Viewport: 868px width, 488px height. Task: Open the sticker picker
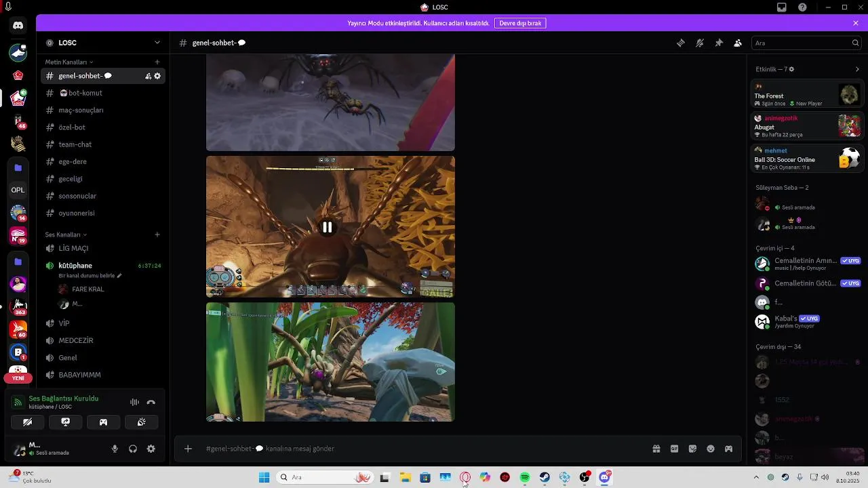click(x=692, y=449)
